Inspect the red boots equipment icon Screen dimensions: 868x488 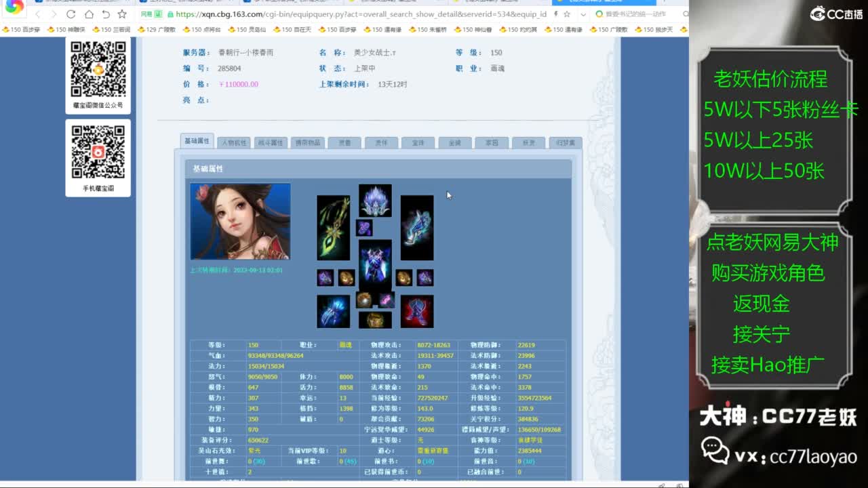[417, 311]
